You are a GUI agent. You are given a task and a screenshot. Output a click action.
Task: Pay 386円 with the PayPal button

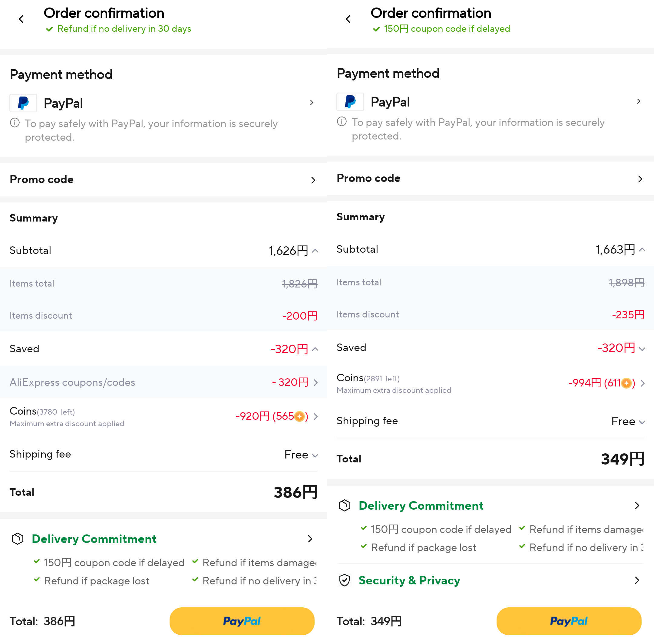point(242,621)
